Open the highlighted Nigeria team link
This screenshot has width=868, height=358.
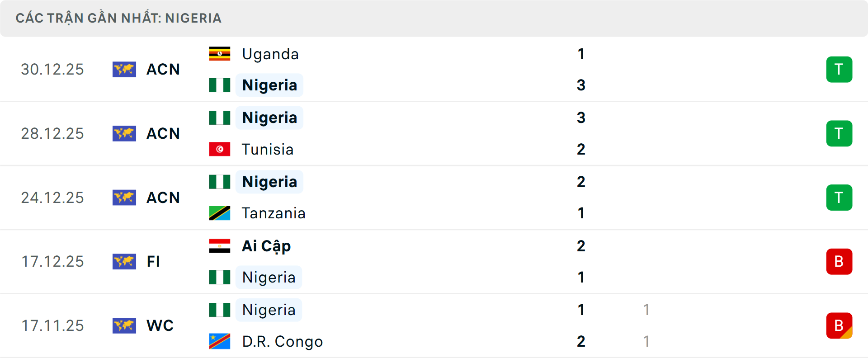tap(269, 85)
